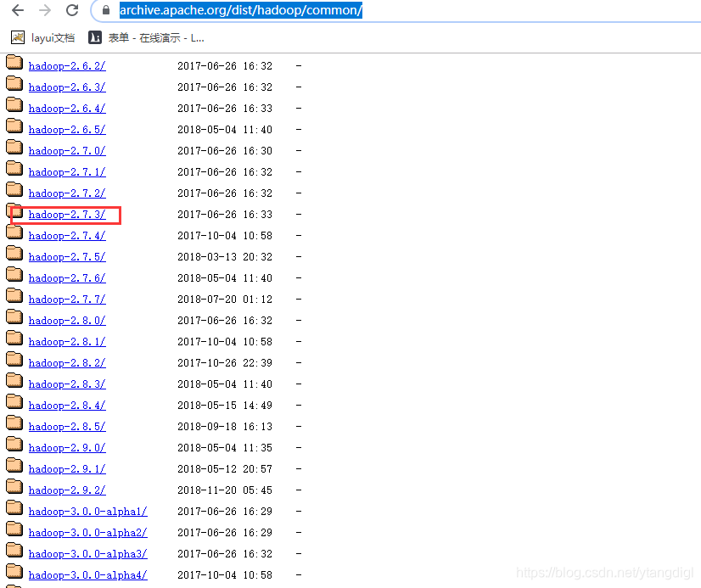Viewport: 701px width, 588px height.
Task: Click the folder icon beside hadoop-2.6.4/
Action: [14, 104]
